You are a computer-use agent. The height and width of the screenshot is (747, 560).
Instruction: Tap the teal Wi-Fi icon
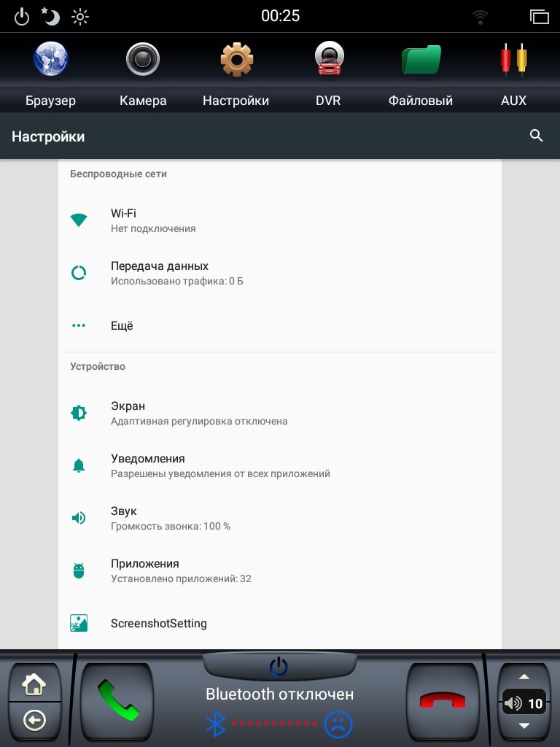coord(79,220)
